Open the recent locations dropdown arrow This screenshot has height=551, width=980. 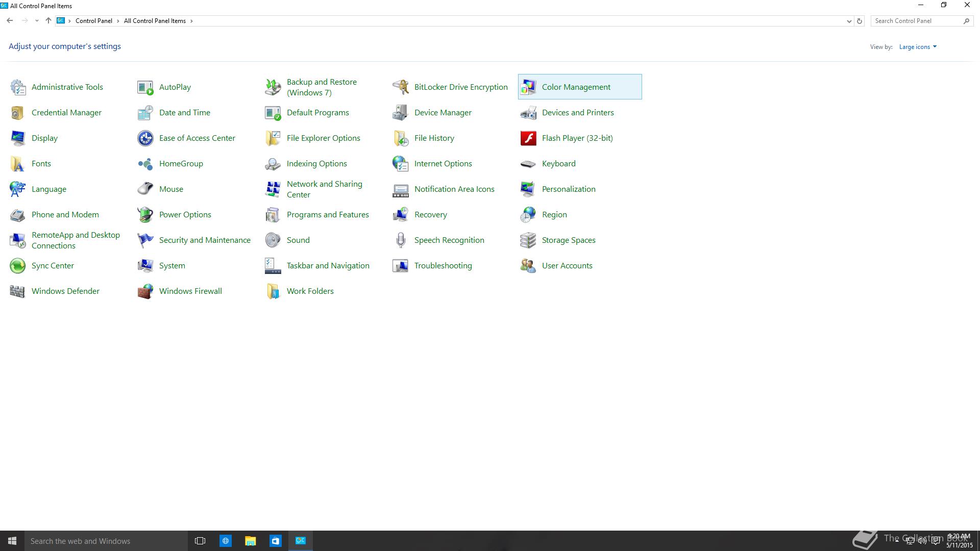pyautogui.click(x=37, y=21)
